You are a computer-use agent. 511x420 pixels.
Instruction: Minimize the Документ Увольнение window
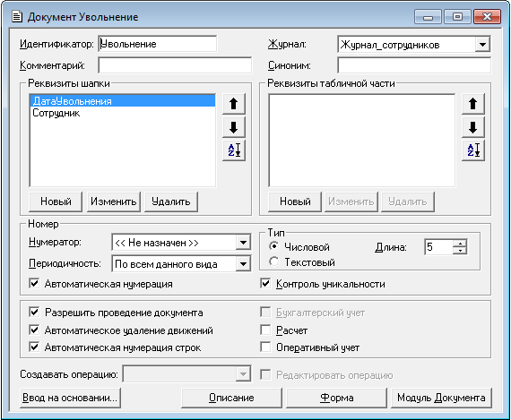coord(428,17)
